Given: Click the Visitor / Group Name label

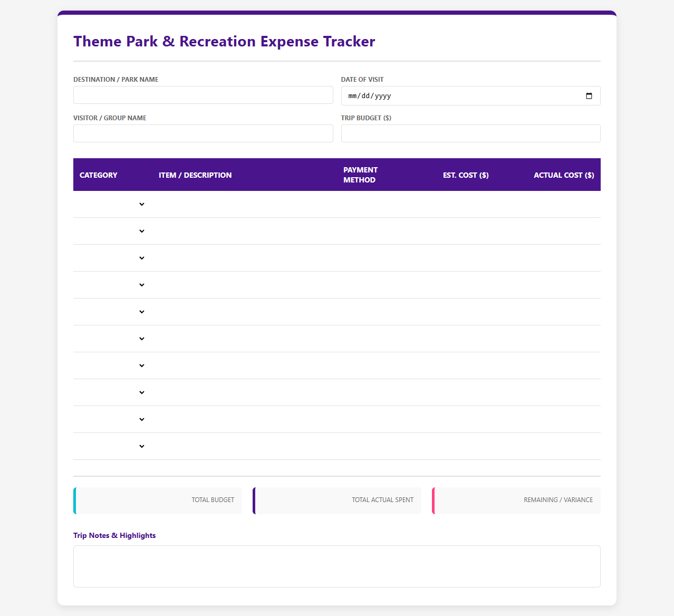Looking at the screenshot, I should 110,118.
